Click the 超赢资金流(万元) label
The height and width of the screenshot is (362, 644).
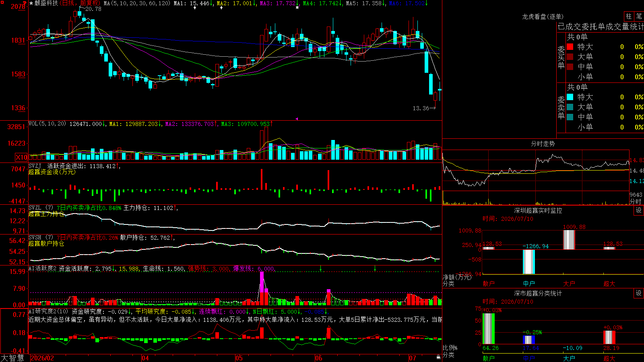click(x=52, y=172)
